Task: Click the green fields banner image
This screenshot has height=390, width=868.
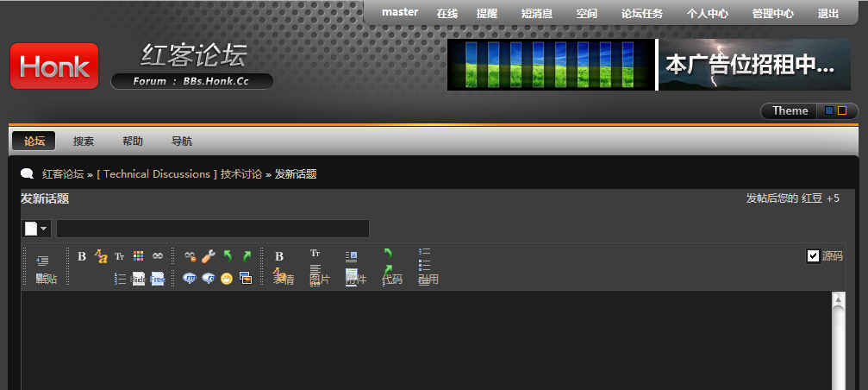Action: [x=552, y=64]
